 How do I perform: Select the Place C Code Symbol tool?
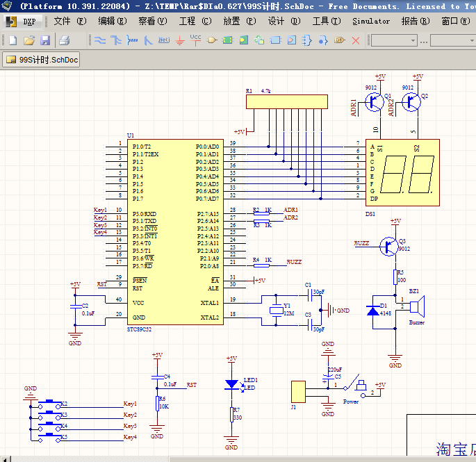[x=276, y=40]
